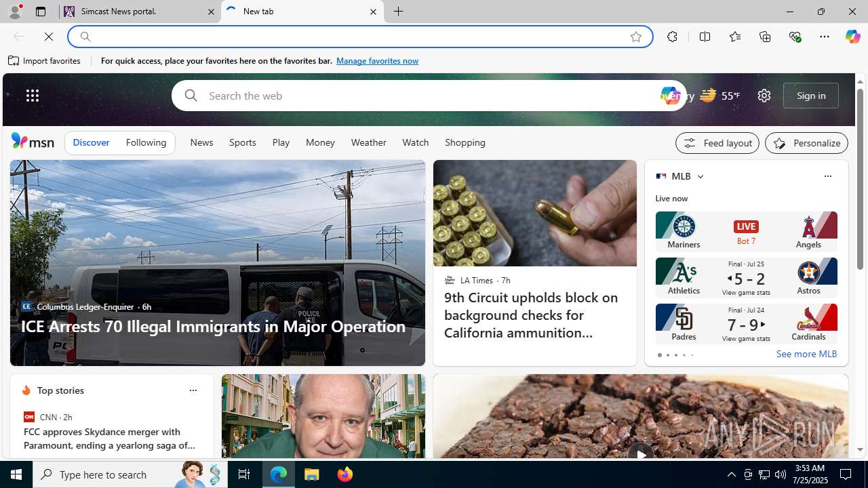Open the Extensions puzzle icon
868x488 pixels.
pyautogui.click(x=672, y=37)
